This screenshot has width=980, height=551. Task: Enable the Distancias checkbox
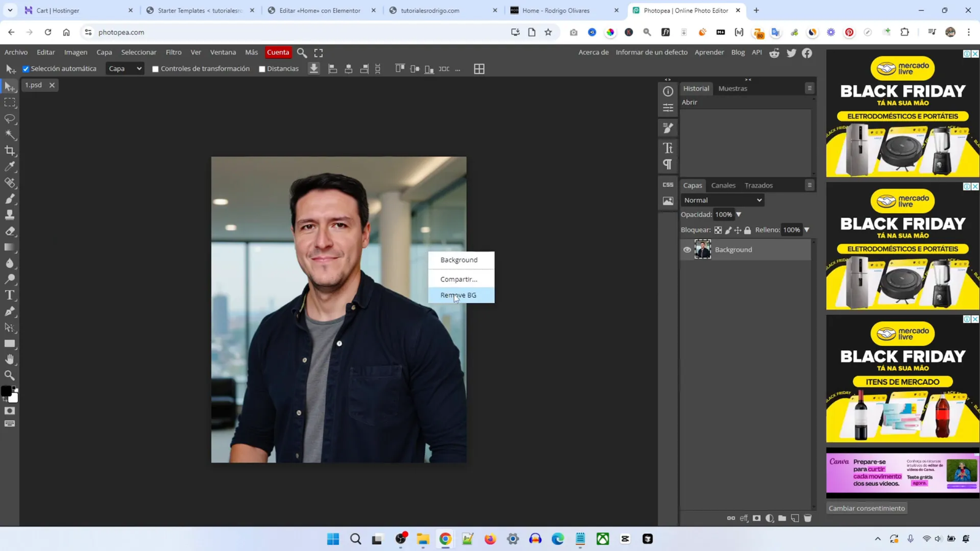tap(262, 69)
